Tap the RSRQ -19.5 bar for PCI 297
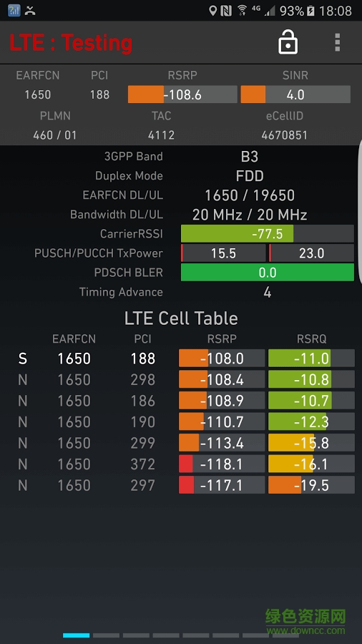 311,485
